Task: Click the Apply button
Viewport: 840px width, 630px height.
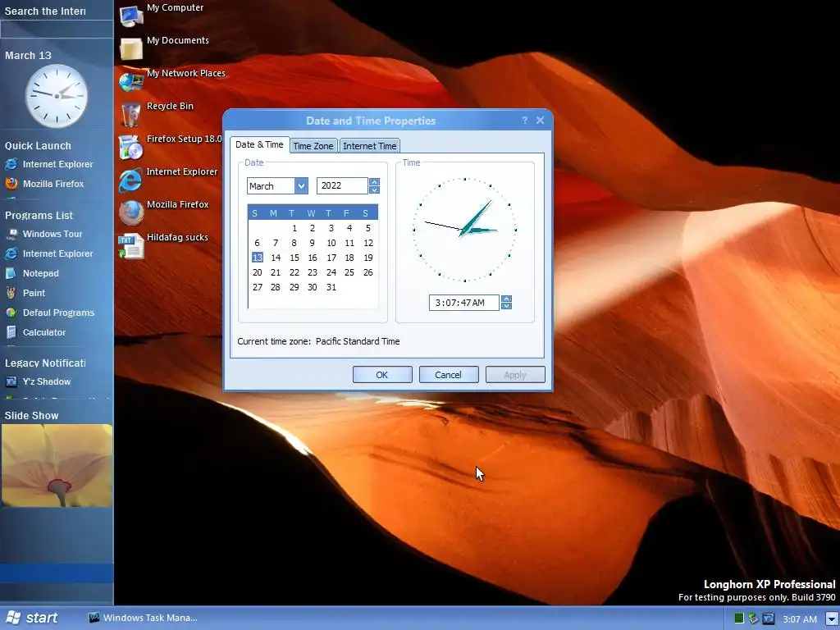Action: tap(515, 374)
